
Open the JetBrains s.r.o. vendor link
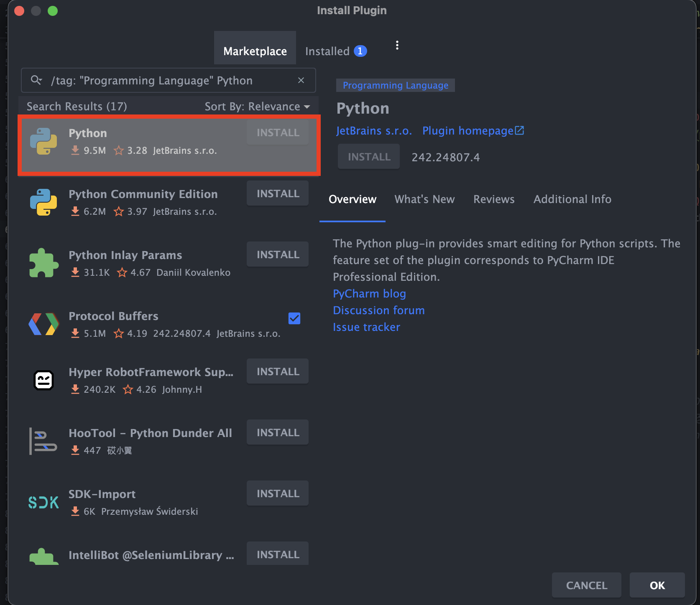pos(374,131)
